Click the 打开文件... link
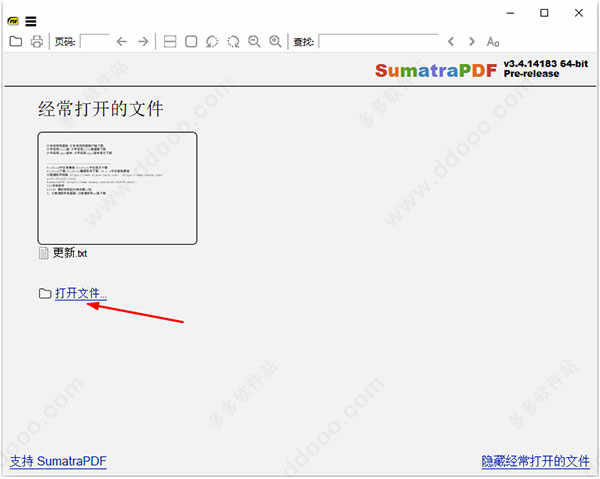 (81, 294)
